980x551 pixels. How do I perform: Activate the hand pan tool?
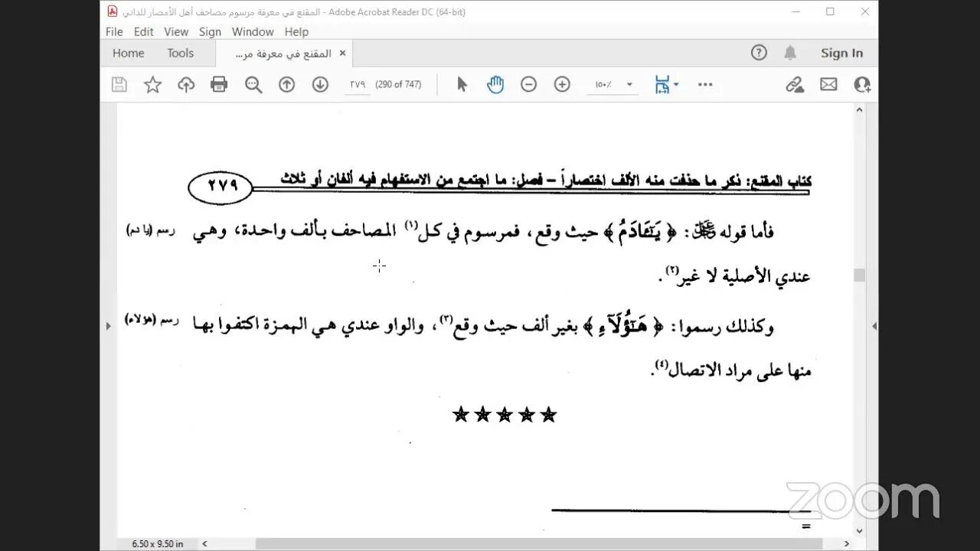pos(495,85)
